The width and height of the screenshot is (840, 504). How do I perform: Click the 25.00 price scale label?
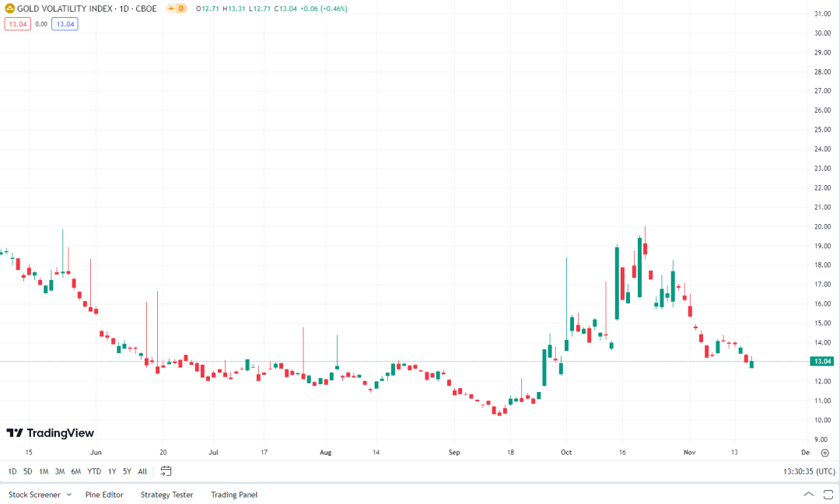tap(822, 130)
